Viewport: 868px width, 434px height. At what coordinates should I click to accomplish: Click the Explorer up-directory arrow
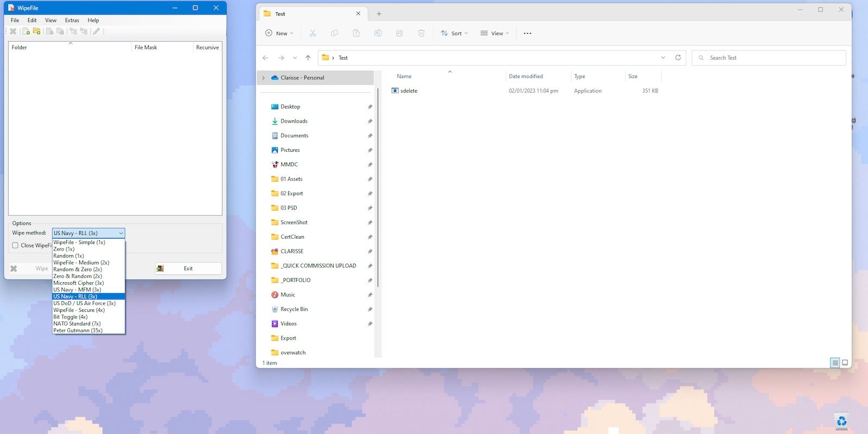click(x=308, y=58)
